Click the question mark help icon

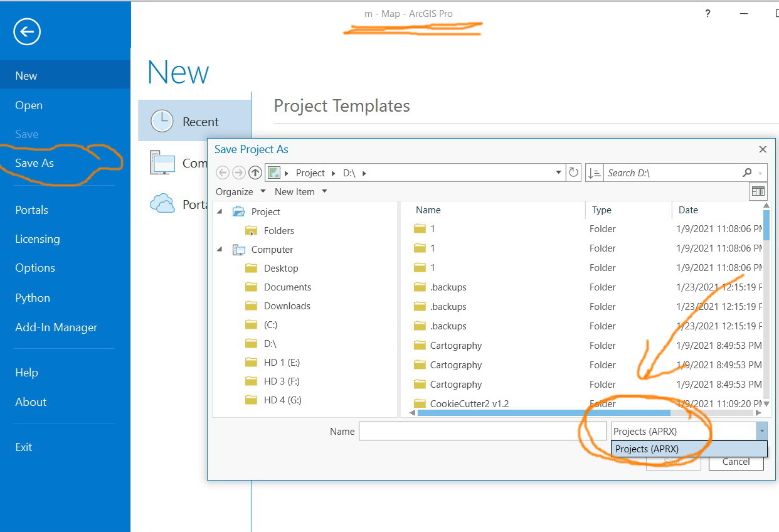pos(707,13)
